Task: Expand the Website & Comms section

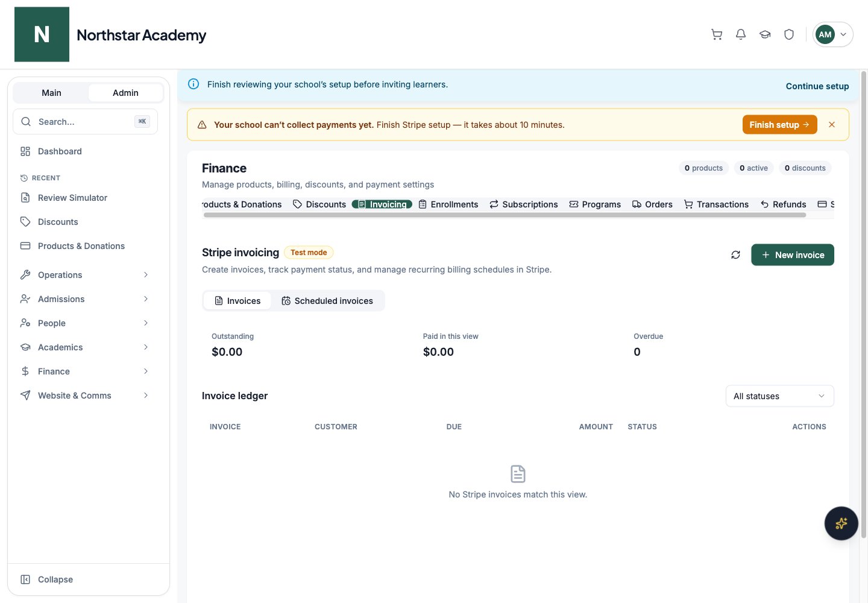Action: [85, 396]
